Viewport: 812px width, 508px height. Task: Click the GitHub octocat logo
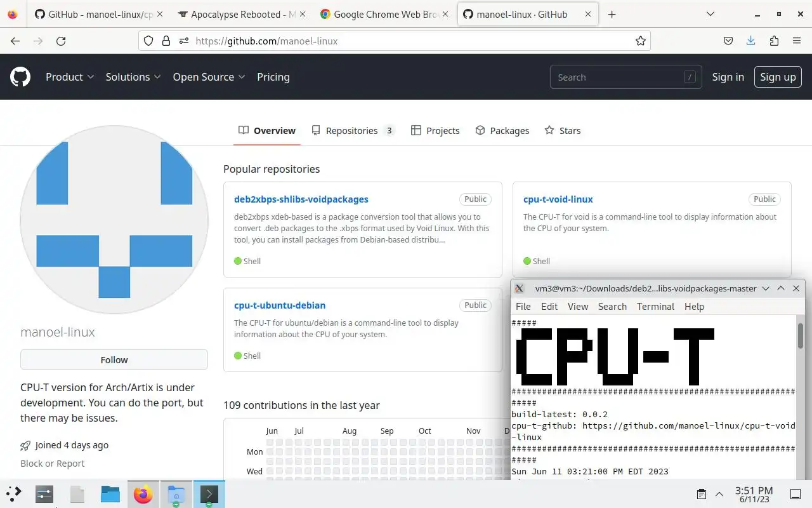(20, 77)
